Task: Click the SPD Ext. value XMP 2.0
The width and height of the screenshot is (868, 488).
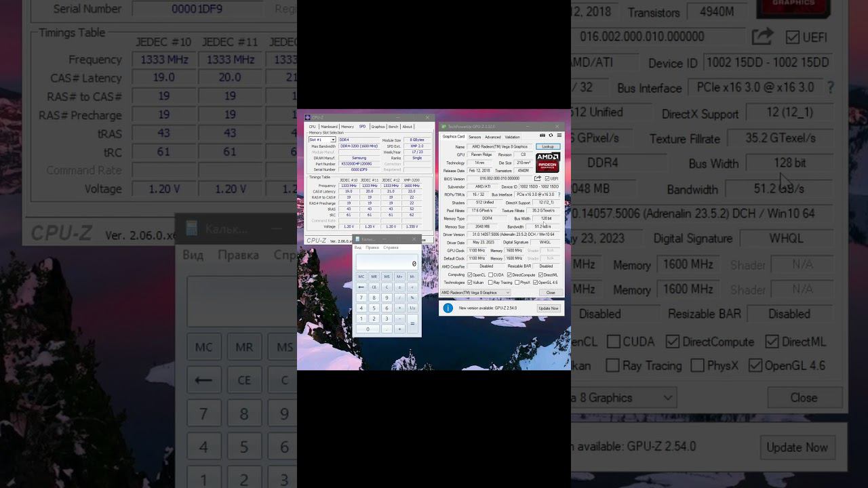Action: click(x=417, y=146)
